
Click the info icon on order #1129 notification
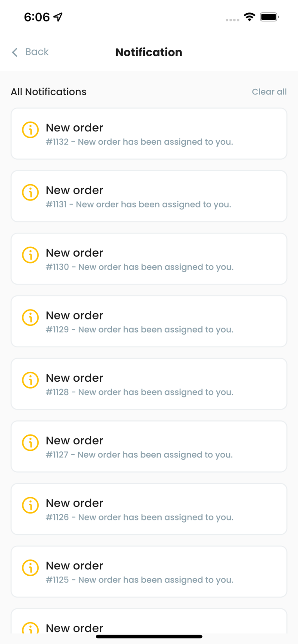pos(30,318)
